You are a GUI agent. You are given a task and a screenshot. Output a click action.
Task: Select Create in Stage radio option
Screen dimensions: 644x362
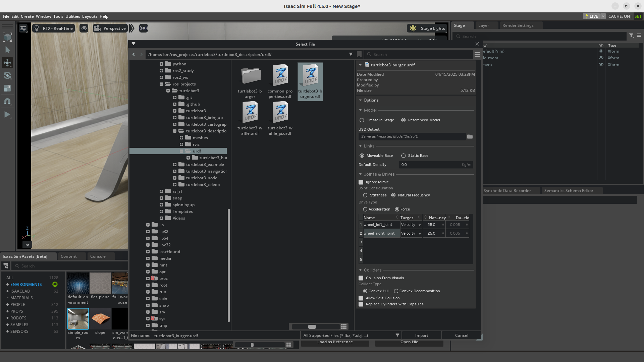(362, 120)
